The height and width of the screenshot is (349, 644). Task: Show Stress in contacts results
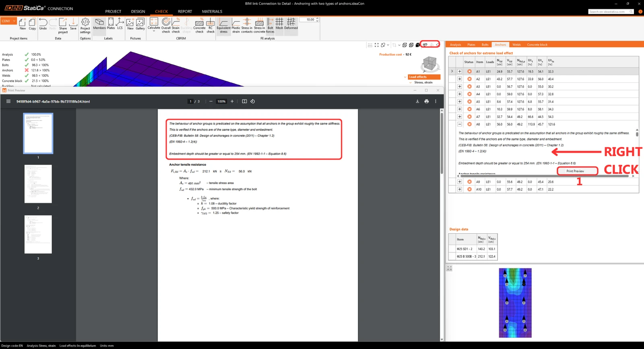pos(247,26)
